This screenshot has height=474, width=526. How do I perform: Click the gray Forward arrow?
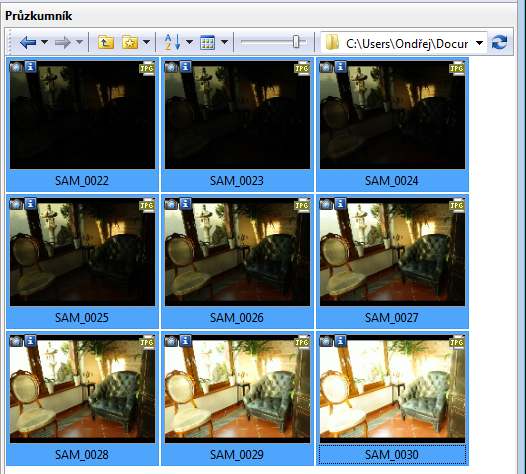click(x=63, y=42)
